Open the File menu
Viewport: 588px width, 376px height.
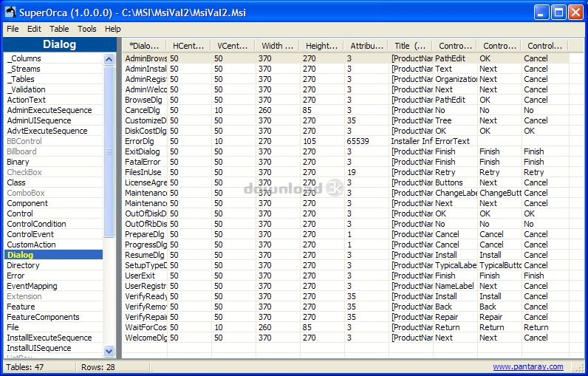(13, 29)
